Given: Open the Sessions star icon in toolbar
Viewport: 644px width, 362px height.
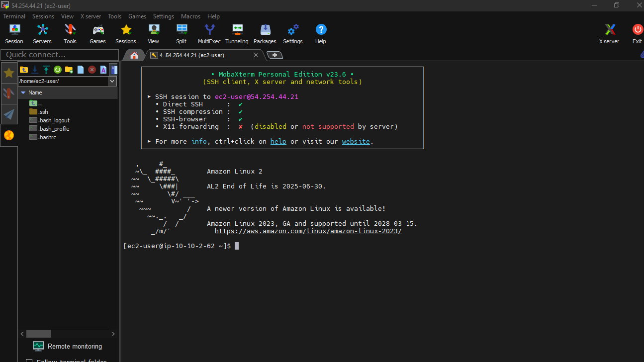Looking at the screenshot, I should point(126,34).
